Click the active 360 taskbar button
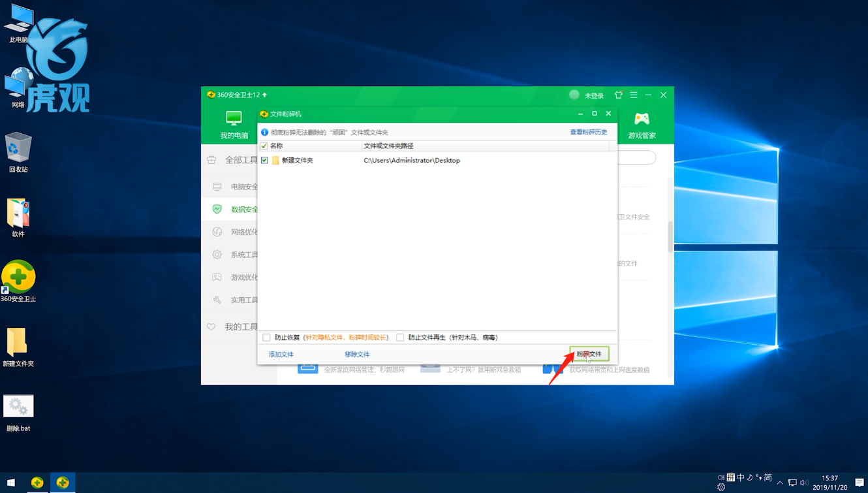Viewport: 868px width, 493px height. pos(63,483)
